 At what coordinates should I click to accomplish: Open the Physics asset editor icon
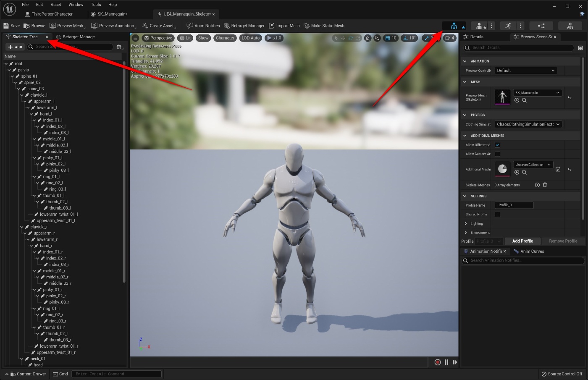pos(570,26)
